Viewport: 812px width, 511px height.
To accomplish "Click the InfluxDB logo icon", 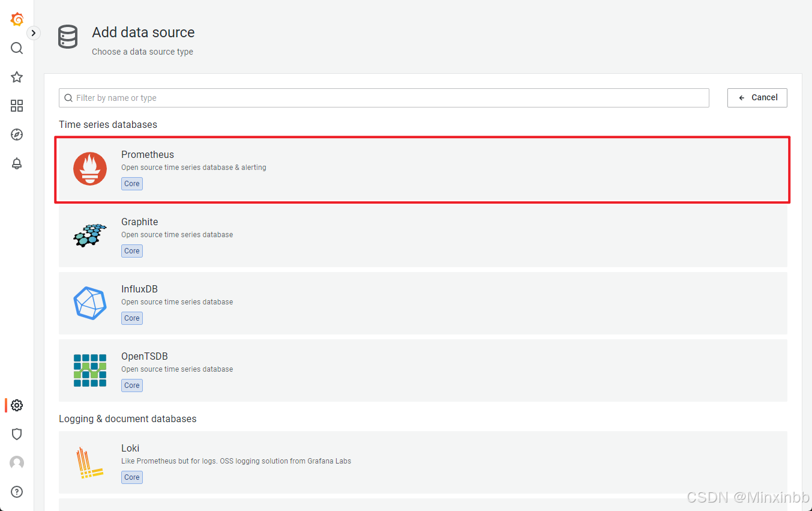I will click(90, 303).
